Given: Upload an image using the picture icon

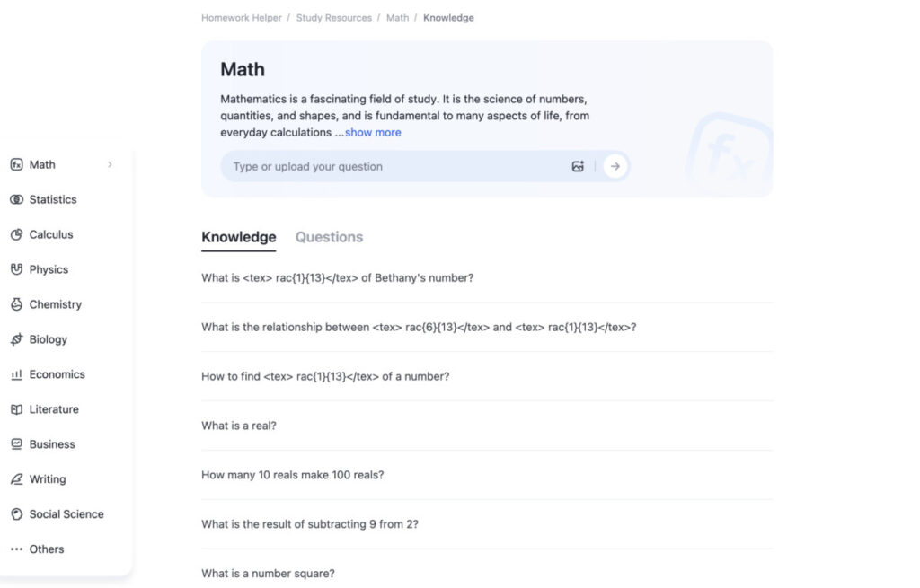Looking at the screenshot, I should [578, 166].
